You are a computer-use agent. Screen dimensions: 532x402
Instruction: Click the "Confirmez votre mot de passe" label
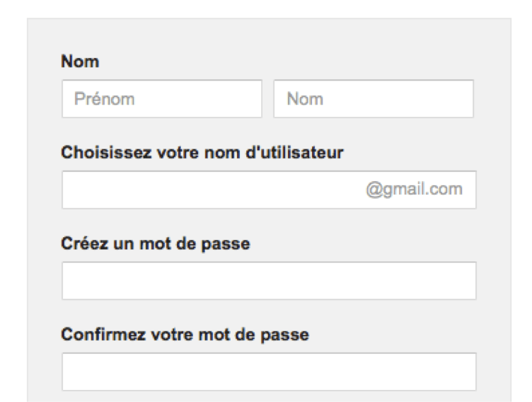185,335
